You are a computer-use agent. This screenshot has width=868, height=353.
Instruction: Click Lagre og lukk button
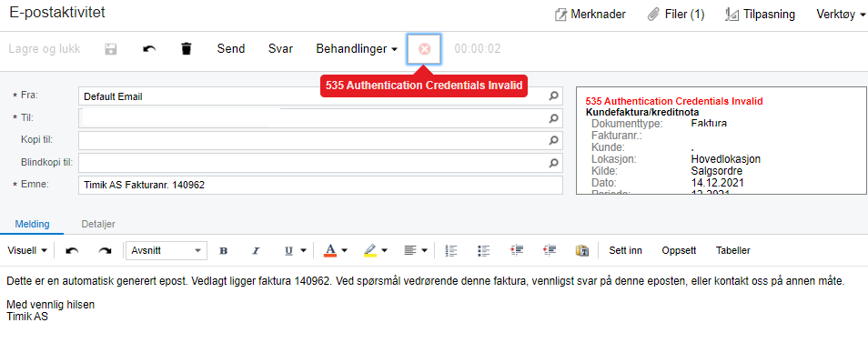[45, 49]
